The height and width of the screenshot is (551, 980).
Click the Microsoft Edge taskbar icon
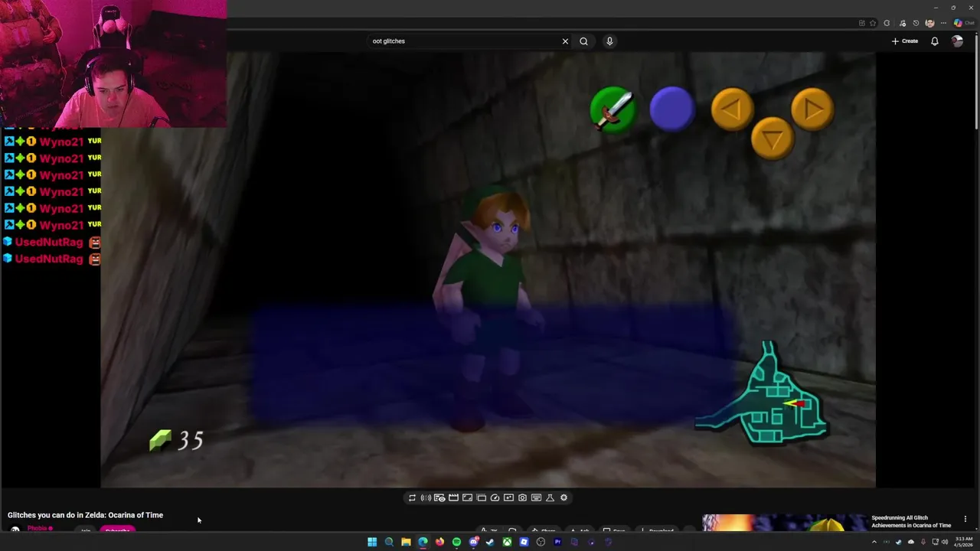(423, 542)
